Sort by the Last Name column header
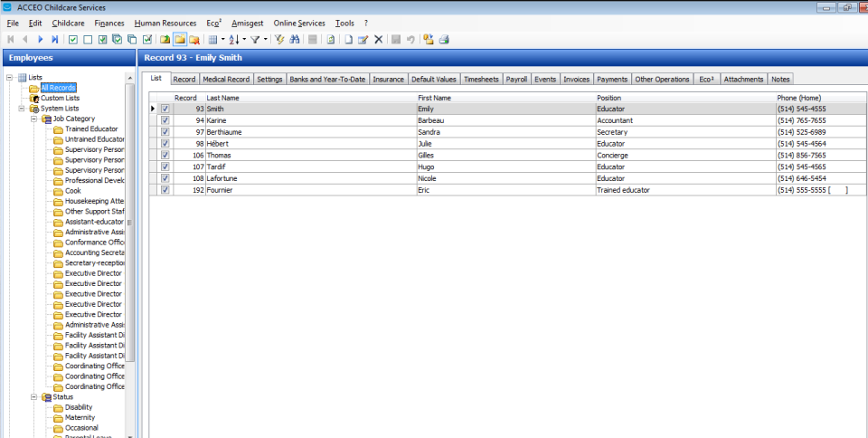This screenshot has height=438, width=868. coord(310,98)
